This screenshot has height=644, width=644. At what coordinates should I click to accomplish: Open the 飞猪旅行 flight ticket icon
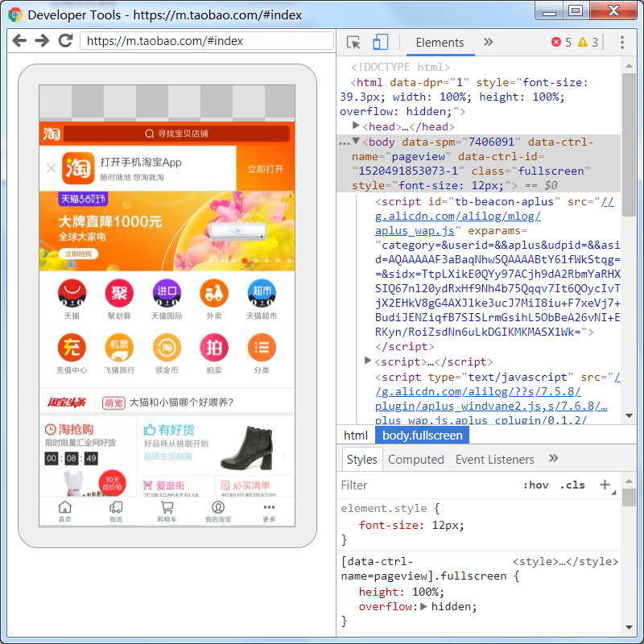(119, 348)
